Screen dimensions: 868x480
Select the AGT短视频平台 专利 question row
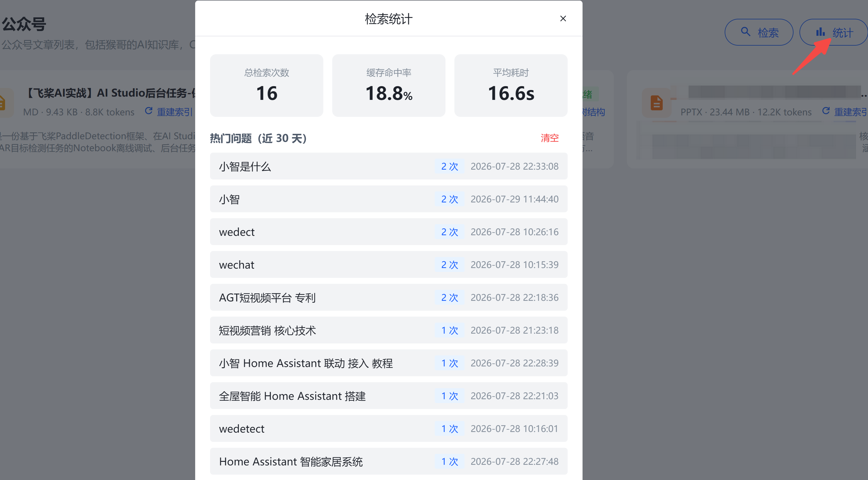click(389, 297)
